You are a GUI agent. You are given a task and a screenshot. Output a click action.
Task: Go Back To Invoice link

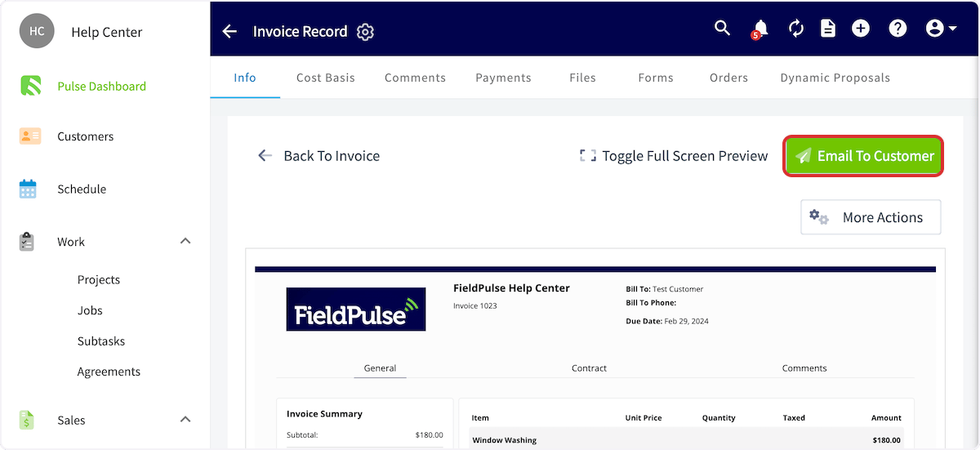(x=318, y=156)
